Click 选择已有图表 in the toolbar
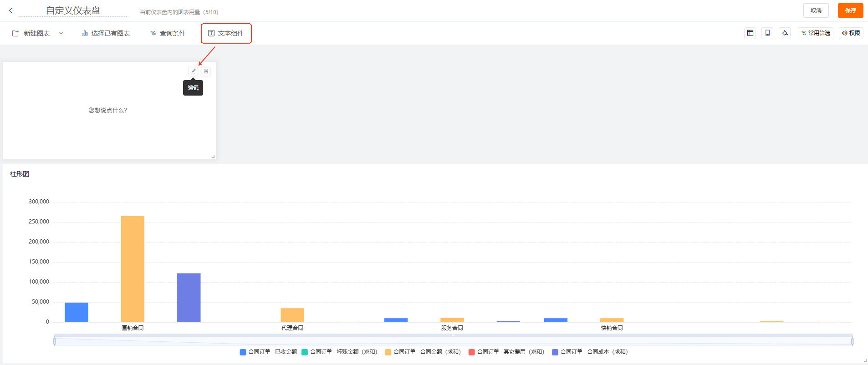Viewport: 868px width, 365px height. tap(106, 33)
